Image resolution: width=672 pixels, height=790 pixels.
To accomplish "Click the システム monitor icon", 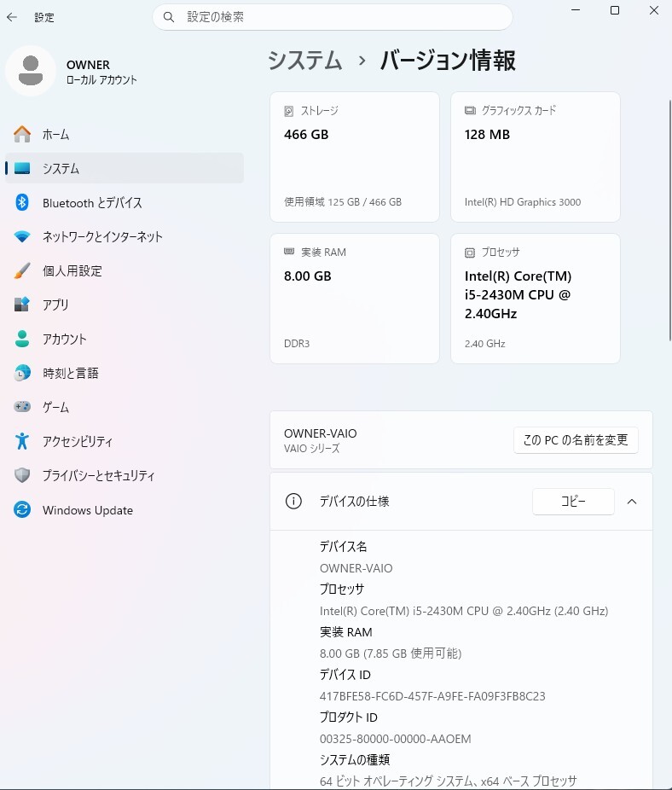I will (22, 168).
